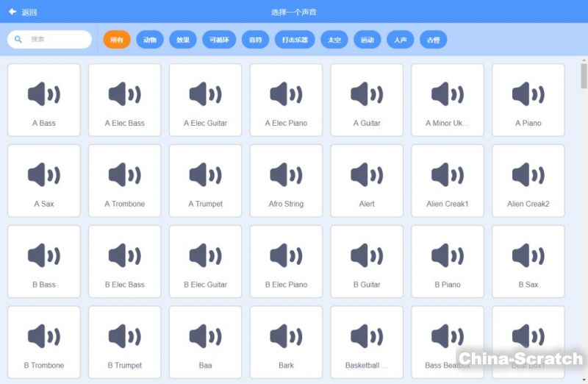Click the vertical scrollbar thumb
The image size is (588, 384).
click(x=584, y=76)
